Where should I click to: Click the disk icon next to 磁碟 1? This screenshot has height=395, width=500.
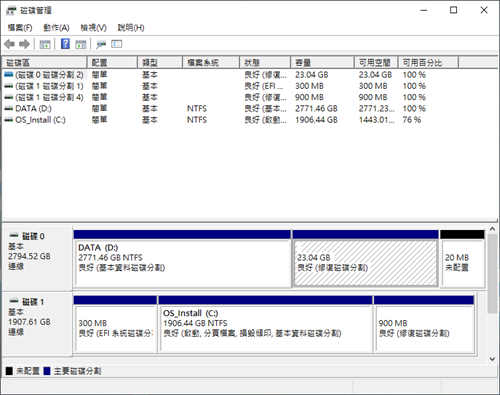click(x=14, y=301)
